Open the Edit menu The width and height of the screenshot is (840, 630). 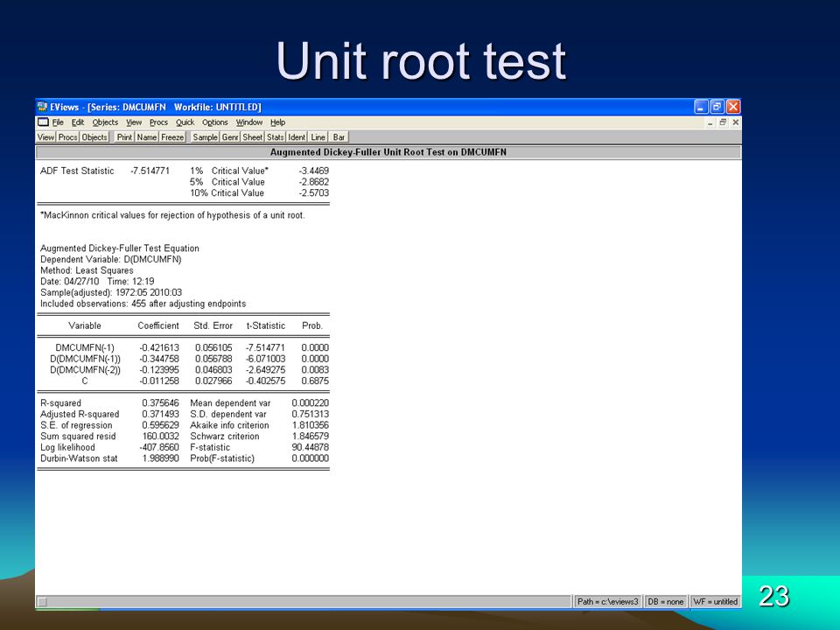78,122
